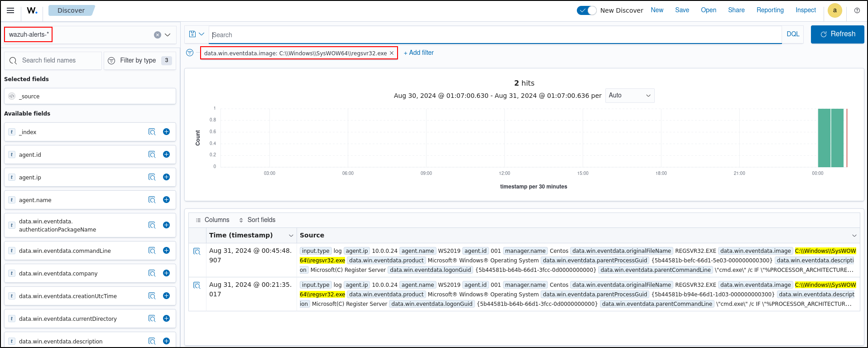
Task: Show details for the agent.name field
Action: (152, 200)
